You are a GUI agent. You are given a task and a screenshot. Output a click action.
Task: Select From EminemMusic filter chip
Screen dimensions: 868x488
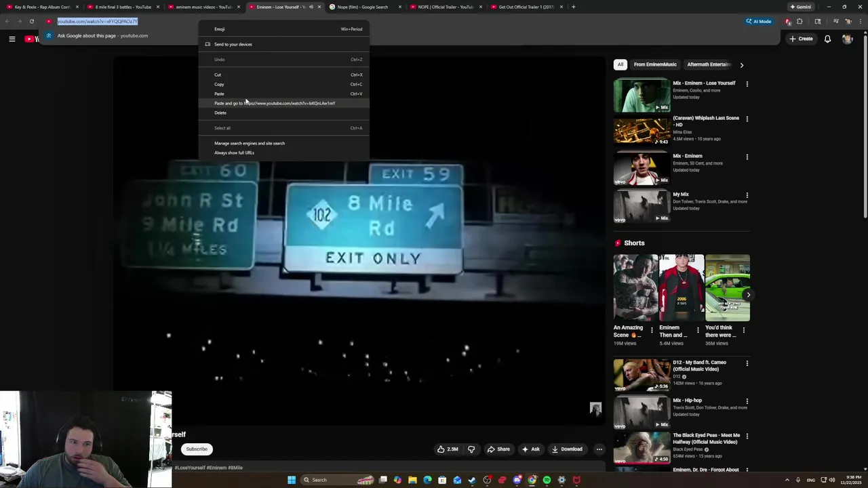pyautogui.click(x=655, y=64)
